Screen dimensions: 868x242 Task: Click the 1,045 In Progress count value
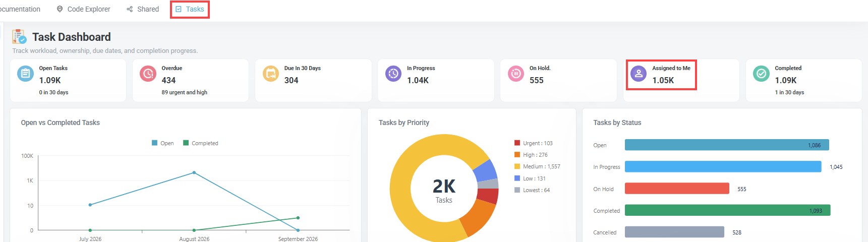[836, 167]
